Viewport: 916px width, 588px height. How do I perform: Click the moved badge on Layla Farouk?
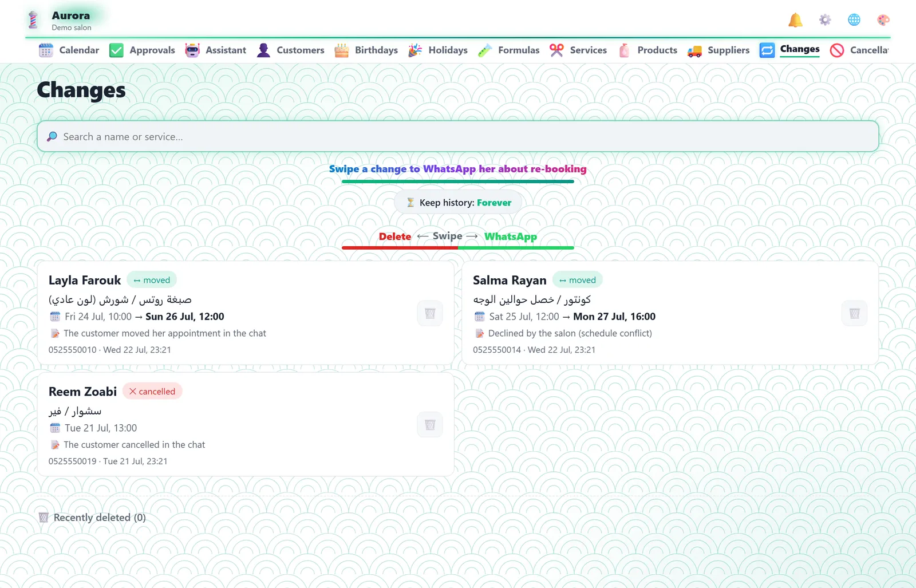click(152, 280)
